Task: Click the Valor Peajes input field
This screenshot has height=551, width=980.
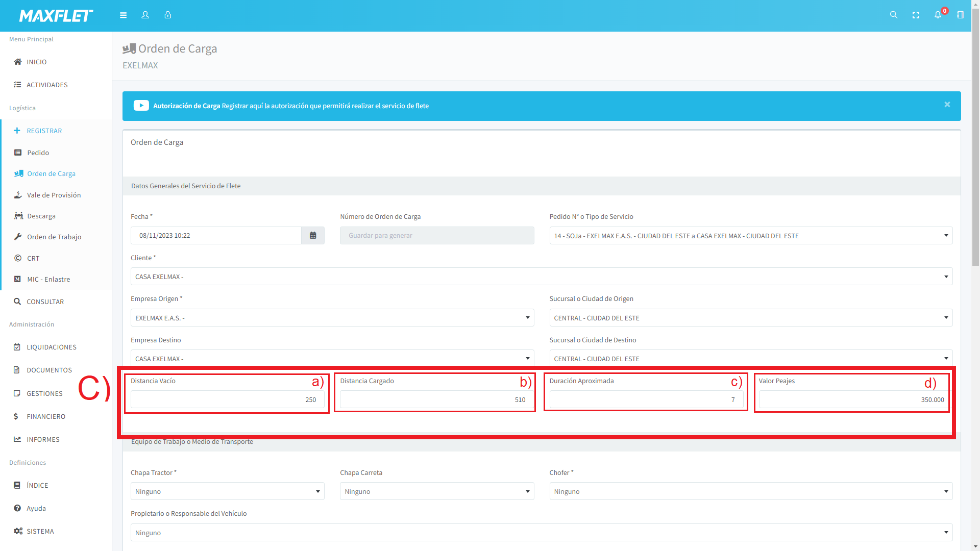Action: pos(852,399)
